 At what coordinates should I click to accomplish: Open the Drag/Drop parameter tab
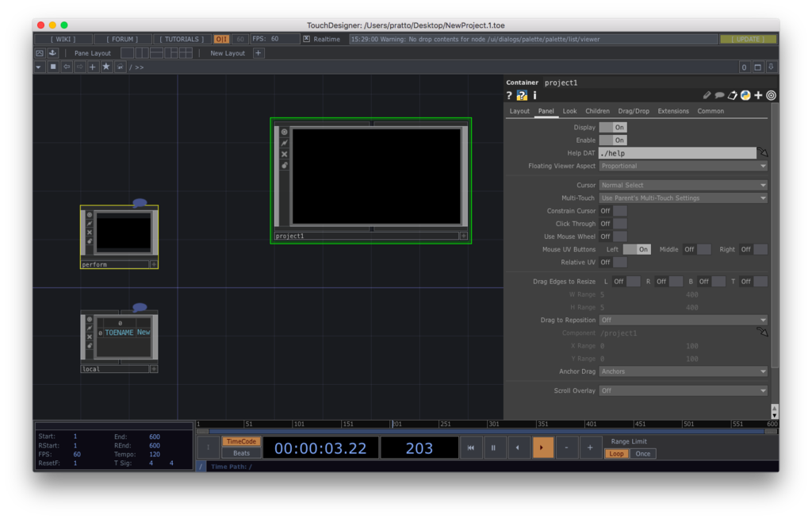tap(634, 111)
